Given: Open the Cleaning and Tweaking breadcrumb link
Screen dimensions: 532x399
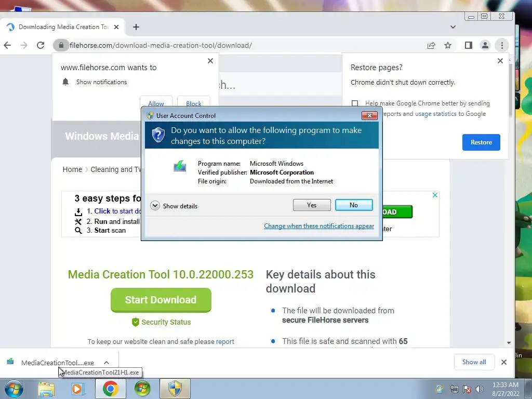Looking at the screenshot, I should (116, 169).
